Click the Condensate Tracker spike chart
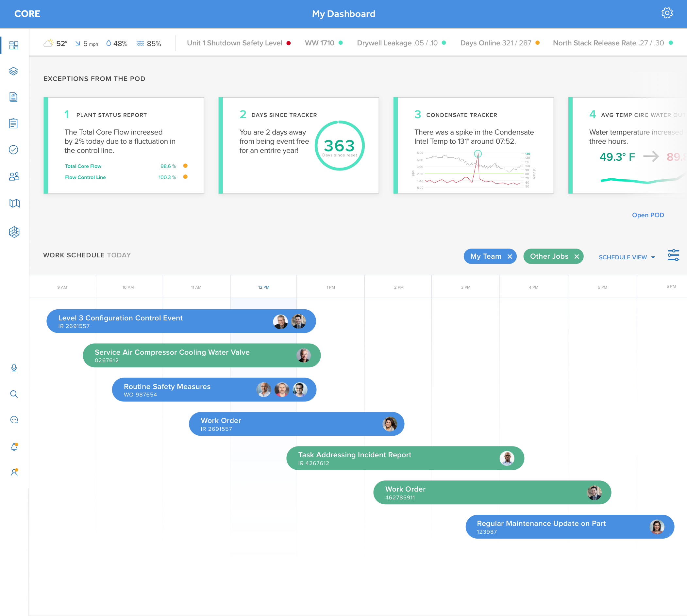687x616 pixels. pyautogui.click(x=474, y=170)
